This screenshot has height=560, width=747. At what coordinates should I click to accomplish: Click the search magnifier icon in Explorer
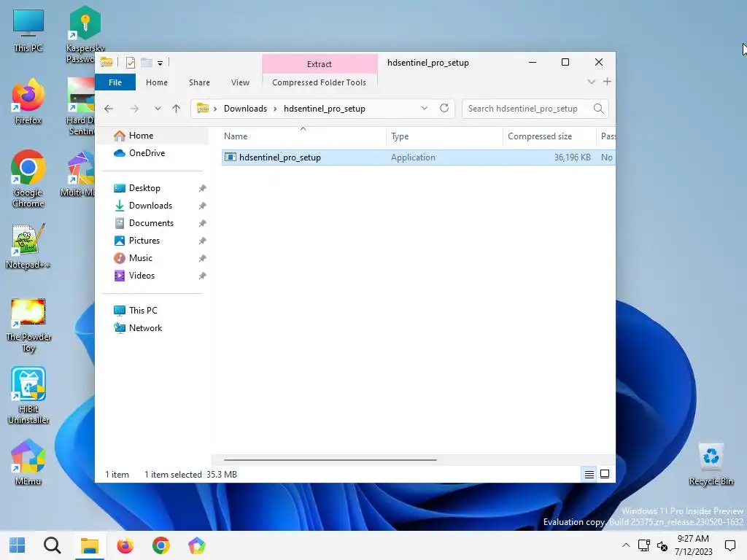(599, 109)
